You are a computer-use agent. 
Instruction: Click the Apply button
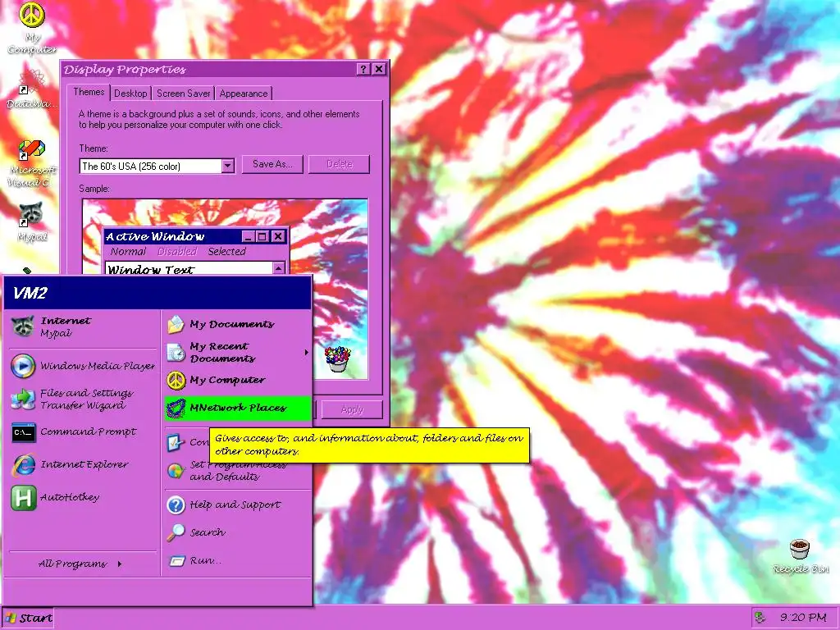pos(352,409)
